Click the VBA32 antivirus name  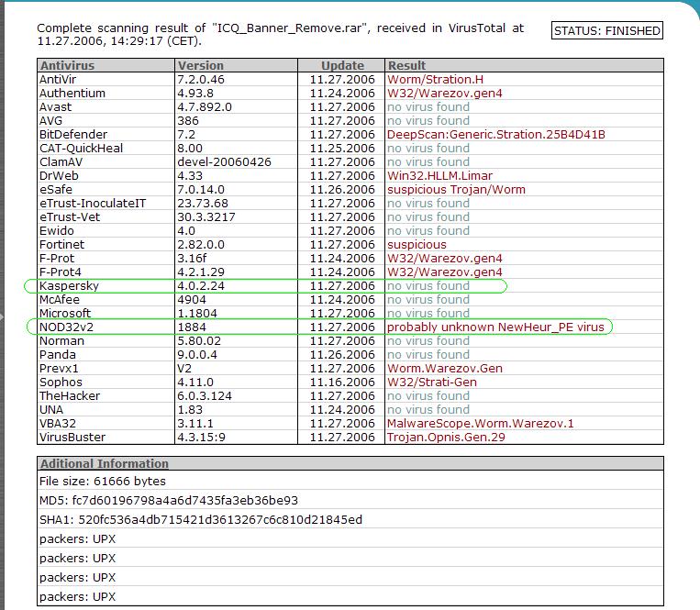pos(58,424)
